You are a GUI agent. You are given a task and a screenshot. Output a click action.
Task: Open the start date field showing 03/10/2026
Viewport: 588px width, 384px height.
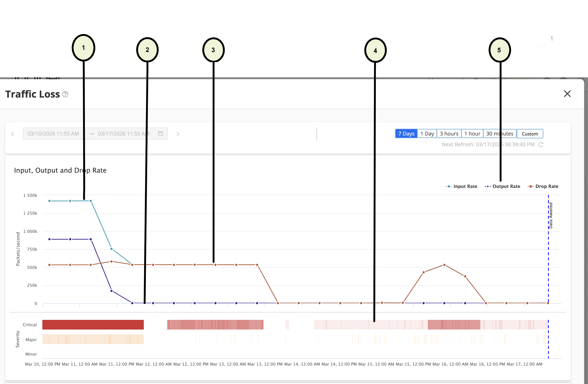tap(53, 133)
